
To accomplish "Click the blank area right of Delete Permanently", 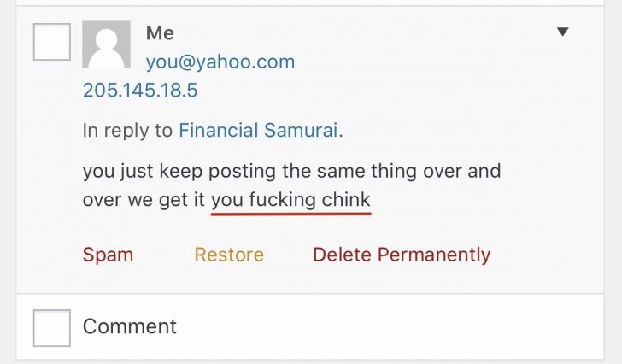I will pos(543,255).
